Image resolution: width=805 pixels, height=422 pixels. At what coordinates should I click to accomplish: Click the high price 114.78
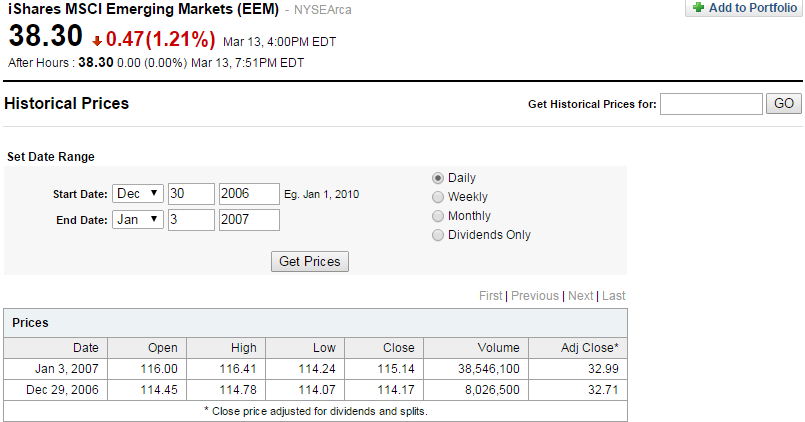coord(238,390)
